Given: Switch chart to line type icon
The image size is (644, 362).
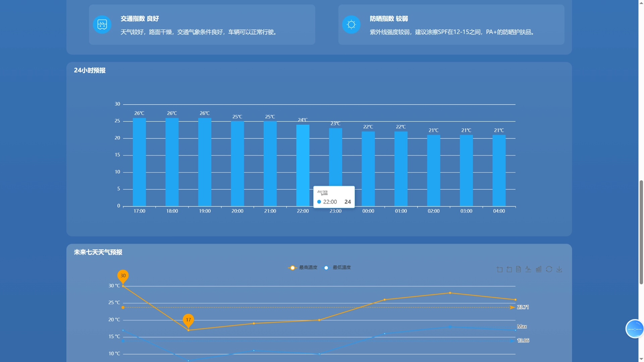Looking at the screenshot, I should coord(528,269).
